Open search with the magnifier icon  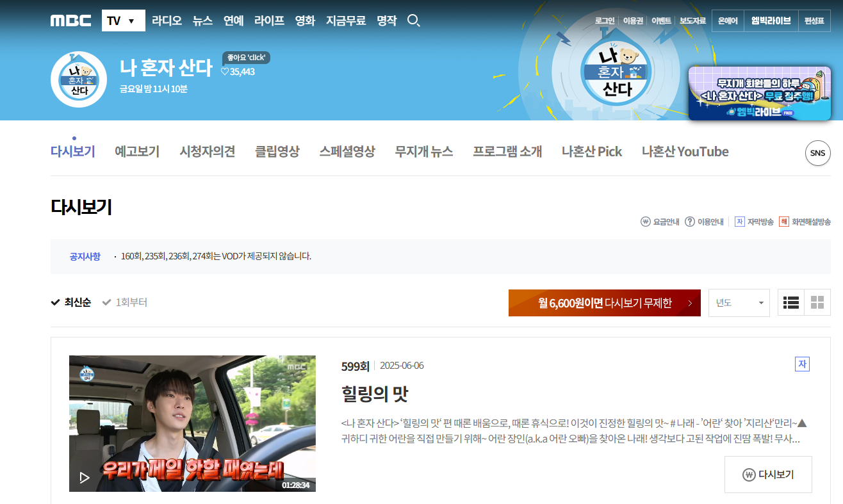(413, 20)
